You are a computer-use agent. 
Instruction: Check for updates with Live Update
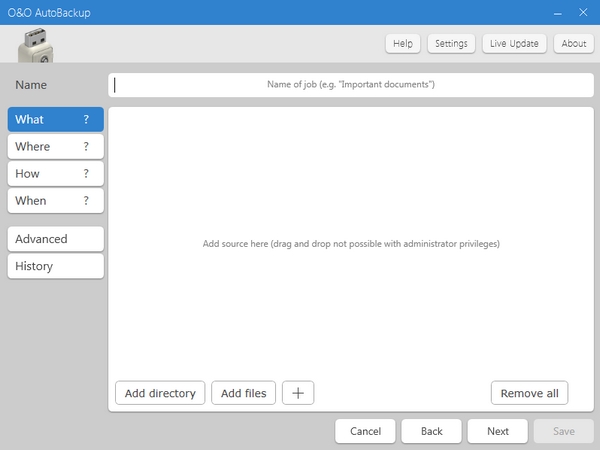tap(514, 44)
